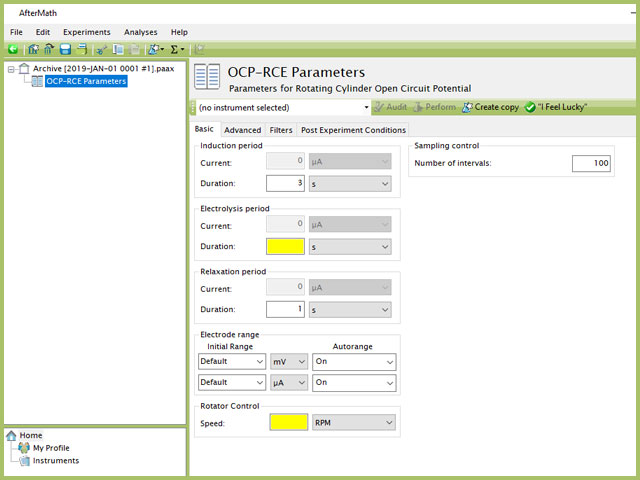Screen dimensions: 640x480
Task: Click the green back arrow icon
Action: [x=13, y=49]
